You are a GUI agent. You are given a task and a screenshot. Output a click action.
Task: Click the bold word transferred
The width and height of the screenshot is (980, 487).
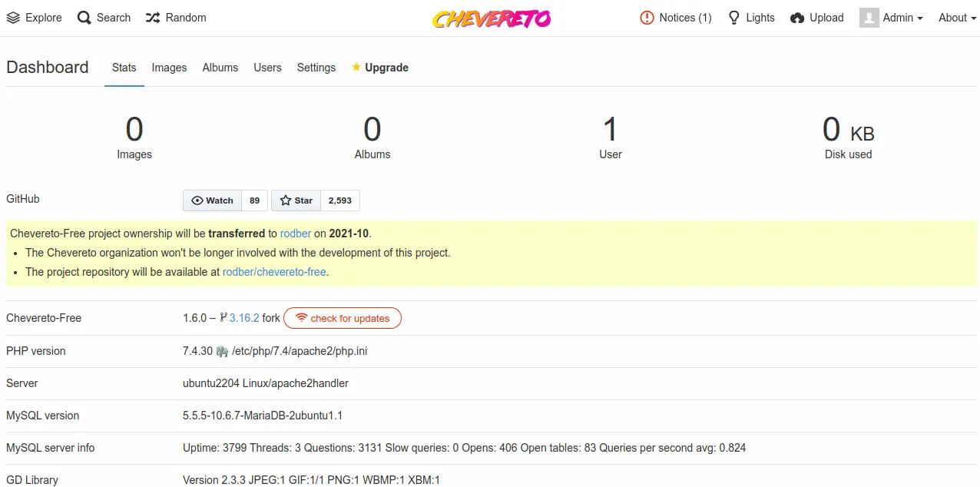point(237,234)
